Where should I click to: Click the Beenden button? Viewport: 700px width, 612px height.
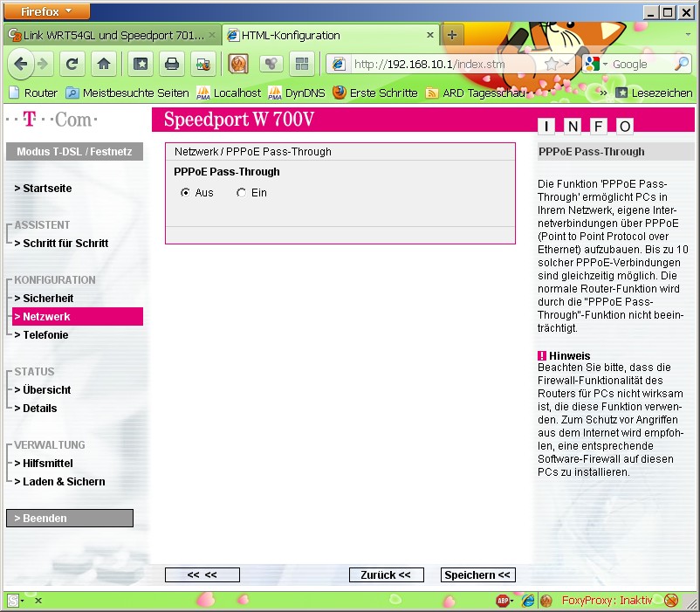coord(70,519)
